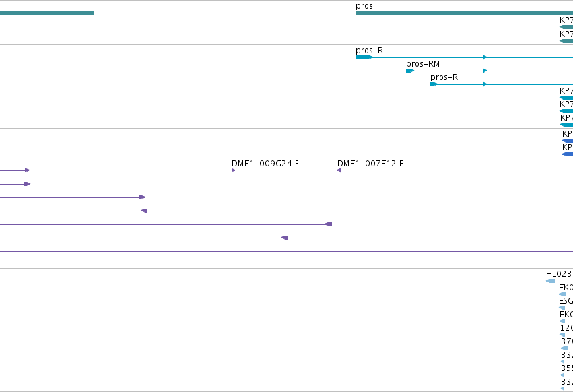Open the pros-RH transcript label
The height and width of the screenshot is (392, 573).
click(447, 77)
